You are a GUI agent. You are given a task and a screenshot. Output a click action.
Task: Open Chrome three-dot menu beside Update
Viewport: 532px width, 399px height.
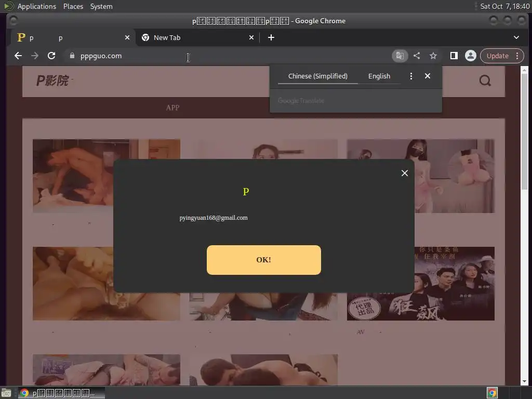(x=517, y=56)
